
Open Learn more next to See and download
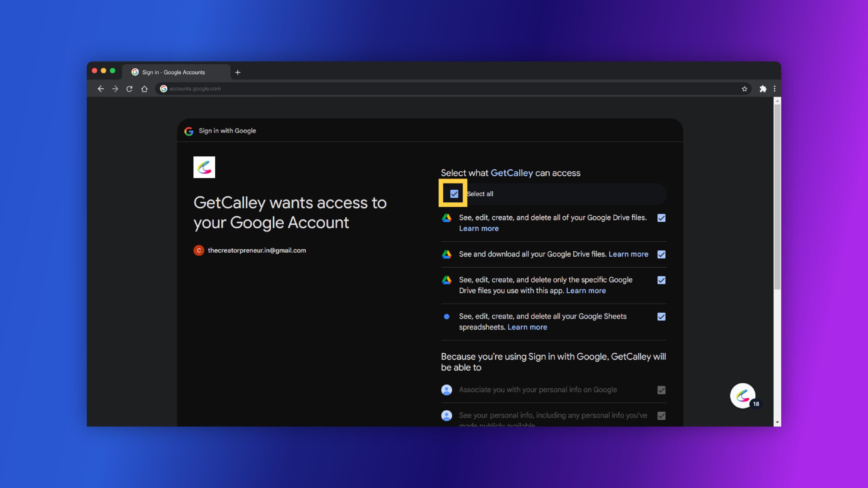(628, 254)
